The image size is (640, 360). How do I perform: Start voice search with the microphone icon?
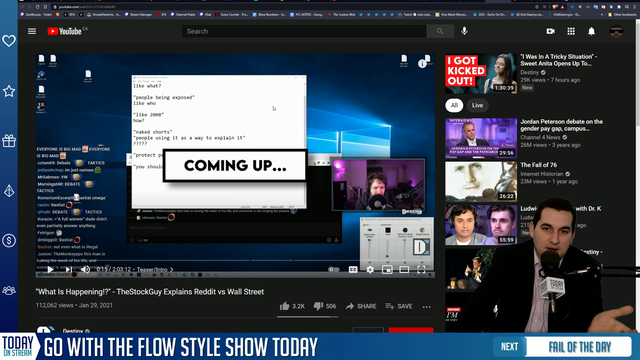464,31
